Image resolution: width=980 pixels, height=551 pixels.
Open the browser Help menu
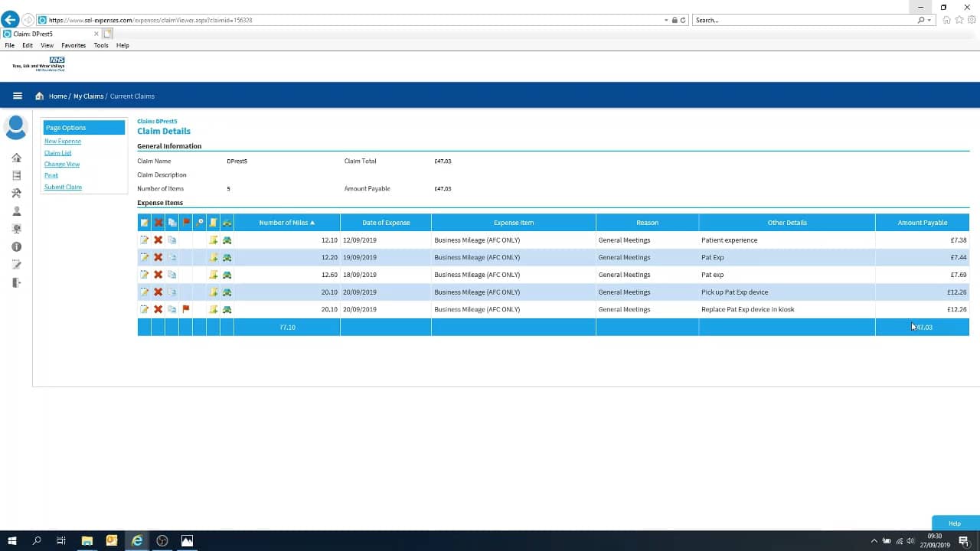[x=122, y=45]
